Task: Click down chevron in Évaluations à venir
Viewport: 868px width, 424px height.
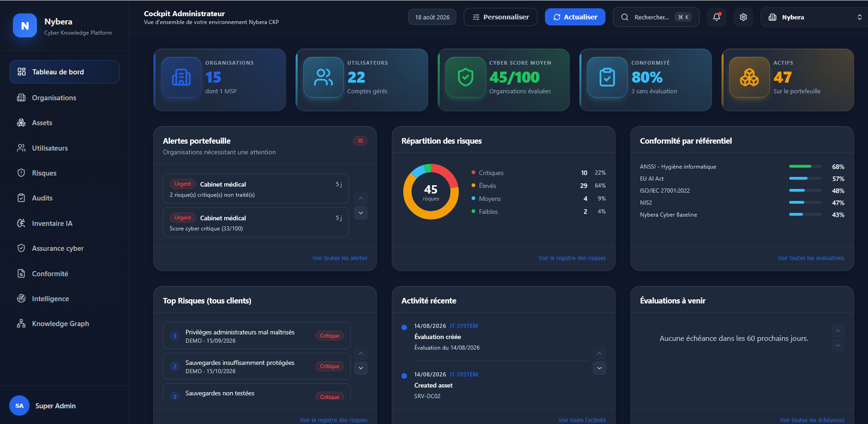Action: click(838, 345)
